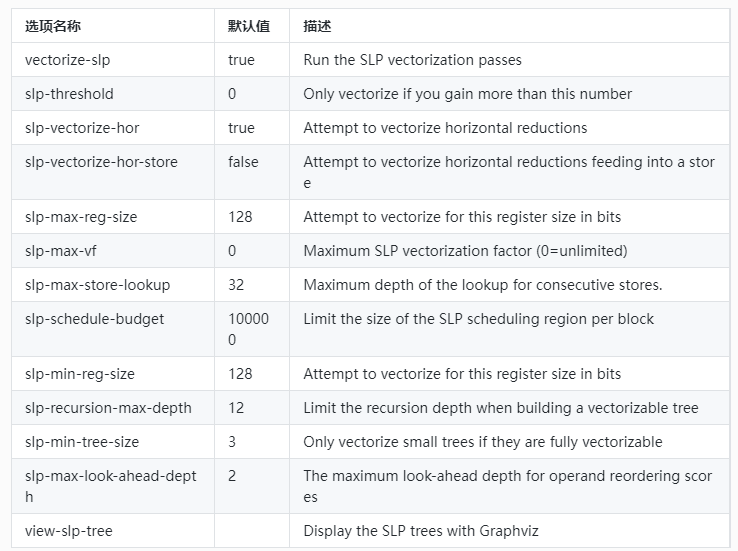Viewport: 738px width, 551px height.
Task: Click the slp-threshold option cell
Action: click(69, 94)
